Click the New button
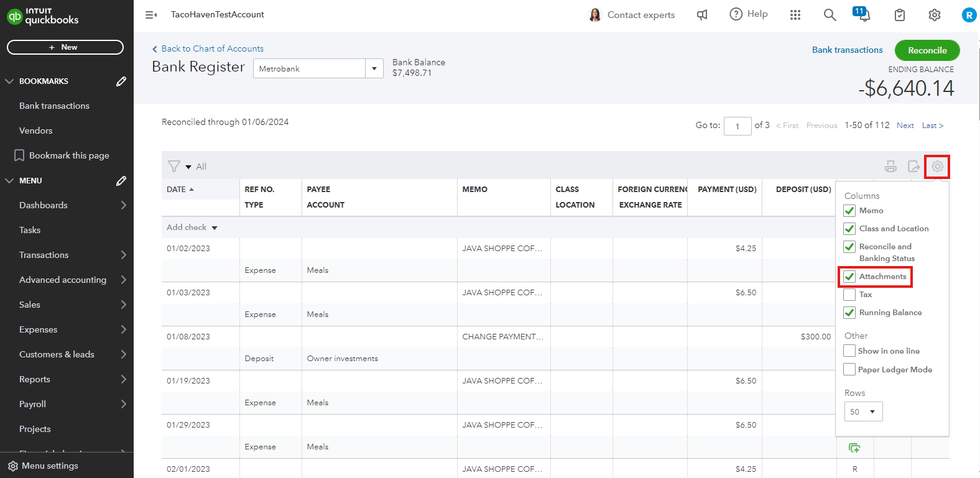Viewport: 980px width, 478px height. pos(65,47)
